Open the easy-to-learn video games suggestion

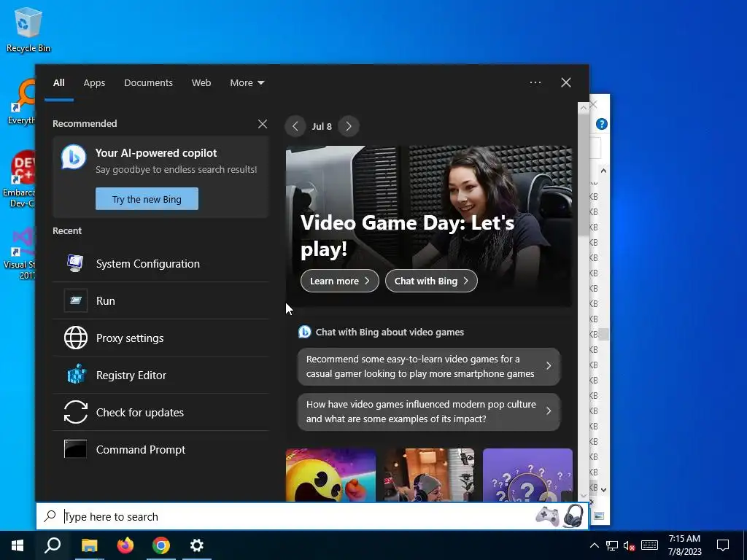(429, 366)
